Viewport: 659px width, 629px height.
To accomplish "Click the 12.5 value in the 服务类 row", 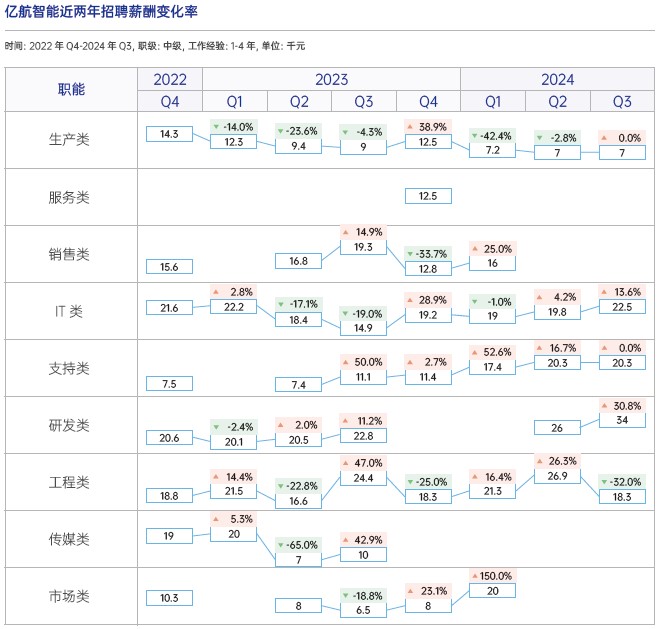I will 427,196.
